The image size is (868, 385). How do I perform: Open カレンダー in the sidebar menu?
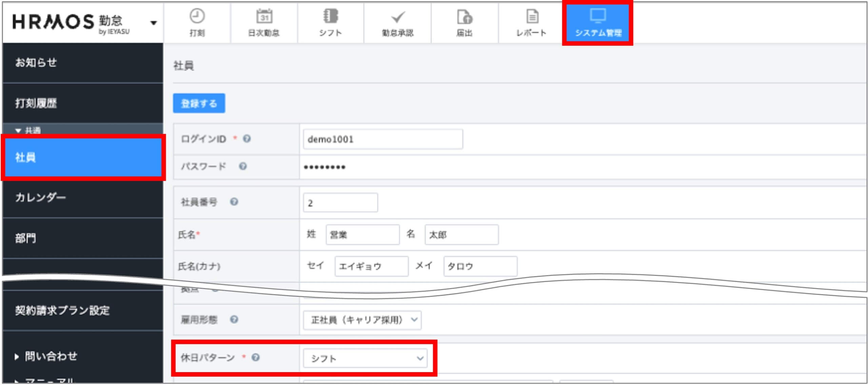(41, 197)
